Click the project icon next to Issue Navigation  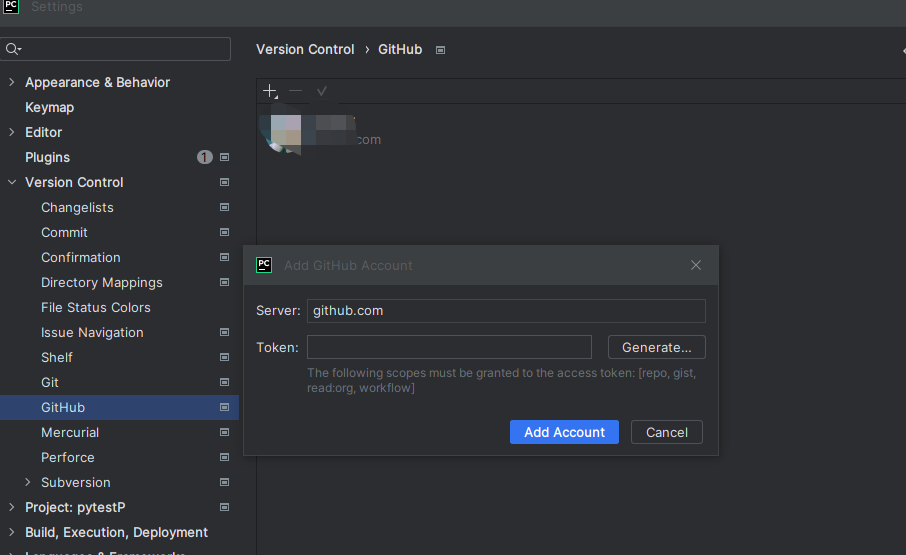[x=225, y=332]
